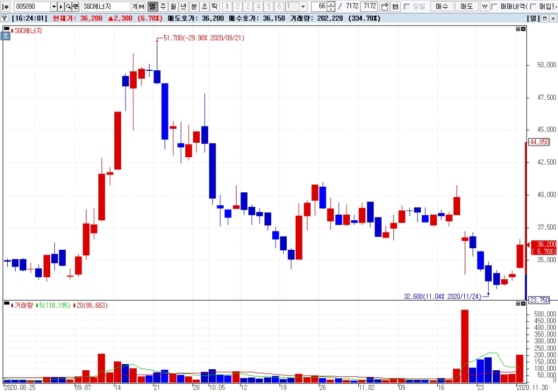Click the red 36,200 current price tag on axis
Screen dimensions: 558x392
tap(543, 248)
